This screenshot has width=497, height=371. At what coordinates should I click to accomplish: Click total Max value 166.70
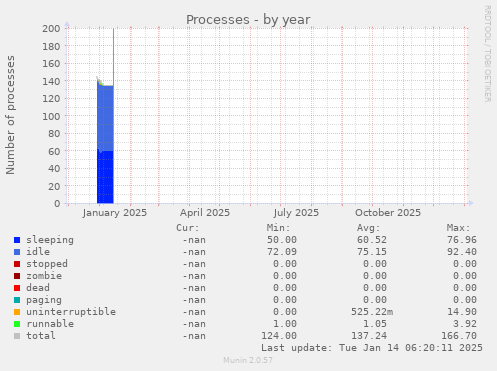459,336
